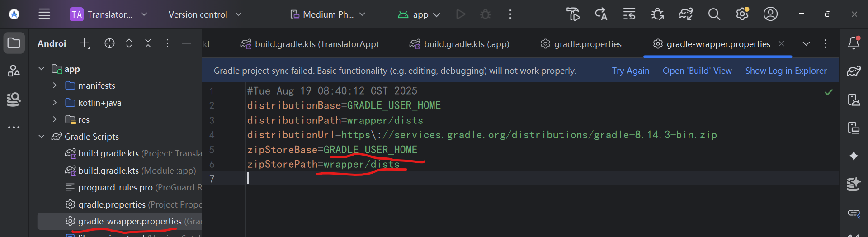Viewport: 868px width, 237px height.
Task: Click the add new file plus icon
Action: tap(85, 43)
